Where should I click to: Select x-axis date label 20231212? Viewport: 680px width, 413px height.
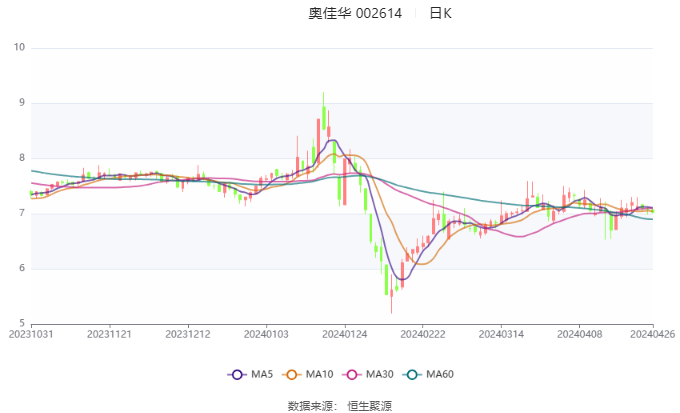(188, 334)
